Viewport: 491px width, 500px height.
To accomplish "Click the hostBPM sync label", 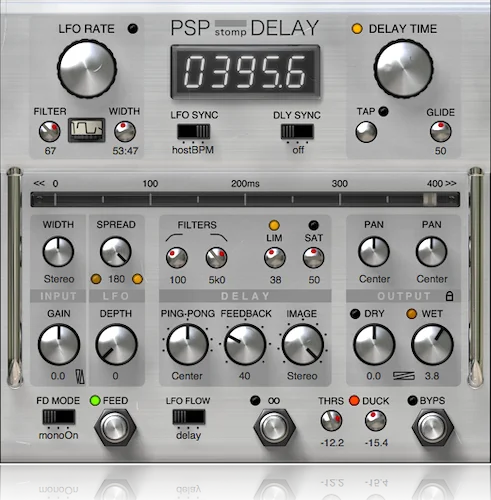I will (193, 150).
